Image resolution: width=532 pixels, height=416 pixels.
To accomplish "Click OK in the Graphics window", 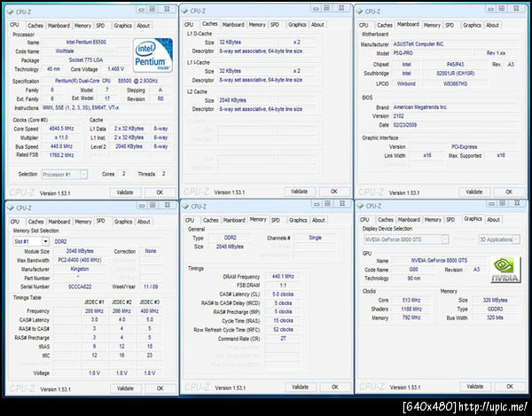I will point(510,386).
